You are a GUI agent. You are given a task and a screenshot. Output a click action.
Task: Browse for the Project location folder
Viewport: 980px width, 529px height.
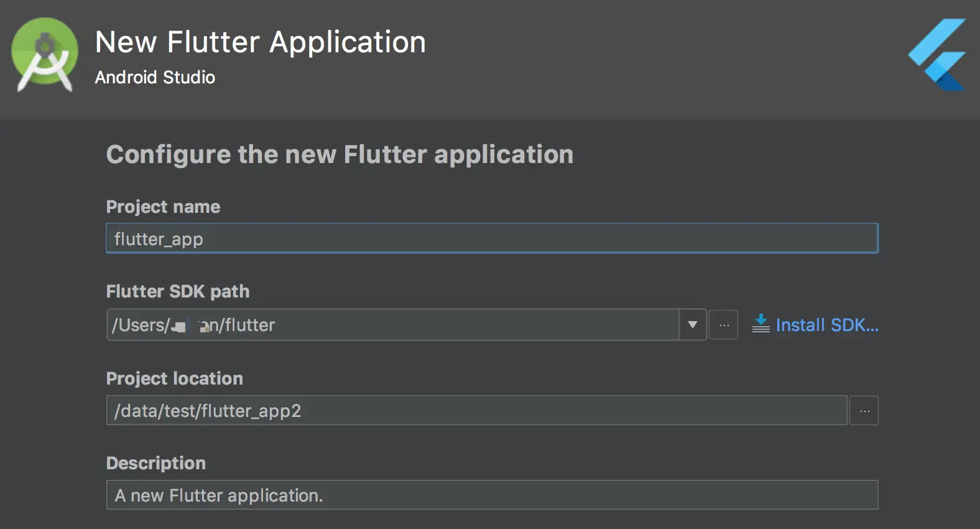864,411
